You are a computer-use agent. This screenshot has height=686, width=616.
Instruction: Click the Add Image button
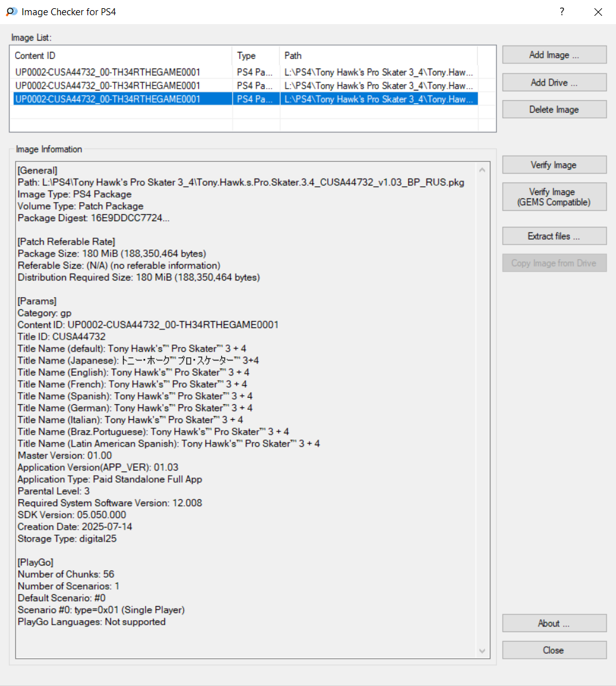pos(555,54)
